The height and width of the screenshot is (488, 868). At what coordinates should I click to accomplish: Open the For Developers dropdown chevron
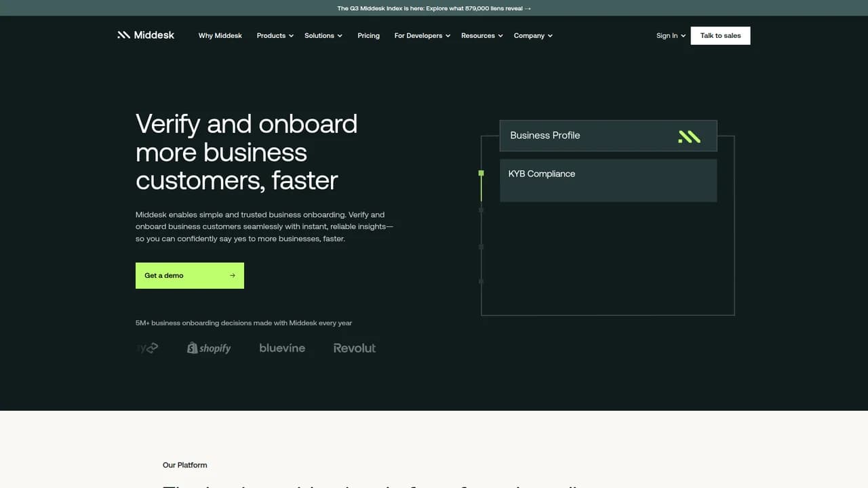click(448, 36)
